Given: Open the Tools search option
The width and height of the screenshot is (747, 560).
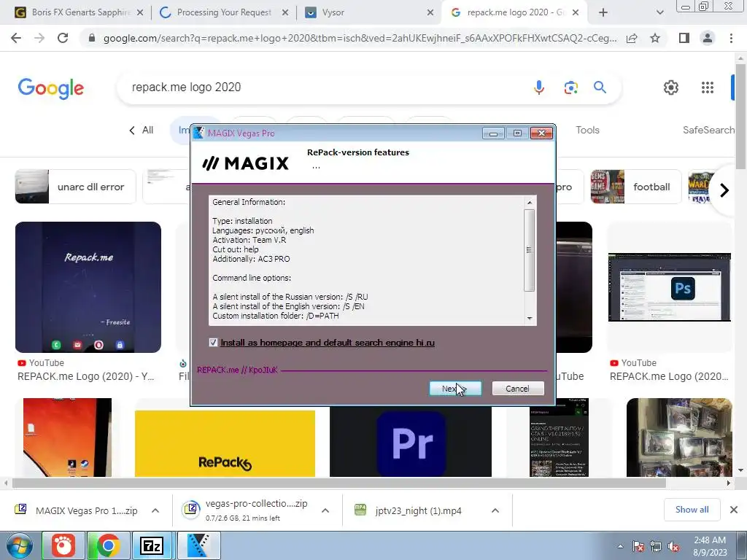Looking at the screenshot, I should pos(587,130).
